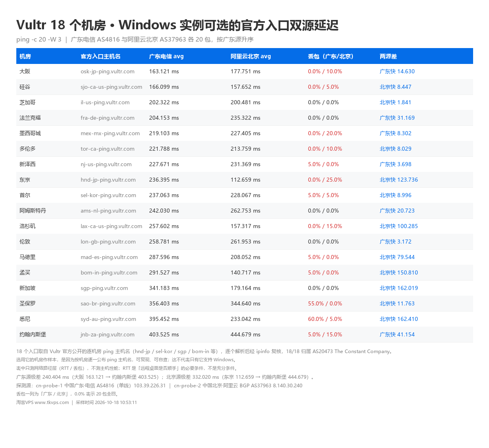Click the 163.121 ms Guangdong latency value
The height and width of the screenshot is (448, 489).
[x=164, y=71]
